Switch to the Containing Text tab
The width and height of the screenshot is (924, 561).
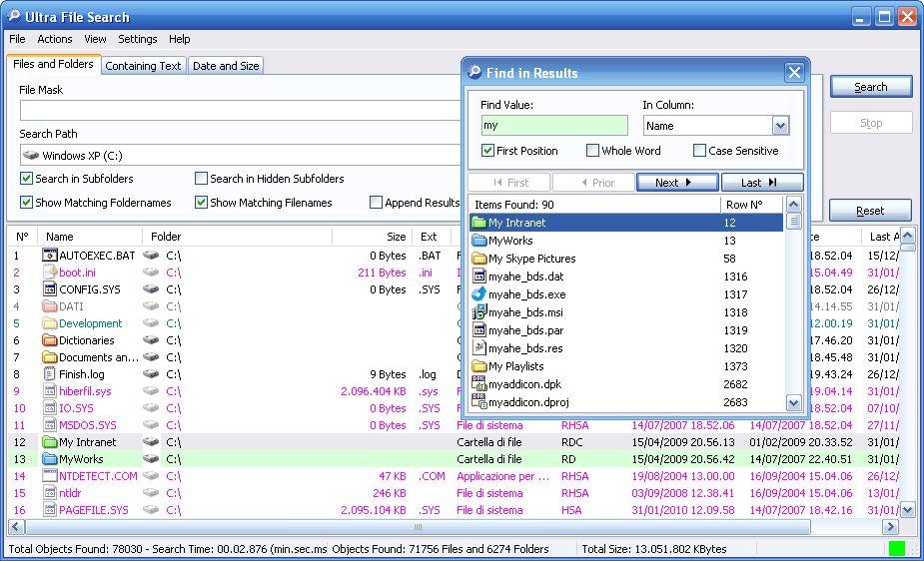tap(143, 66)
